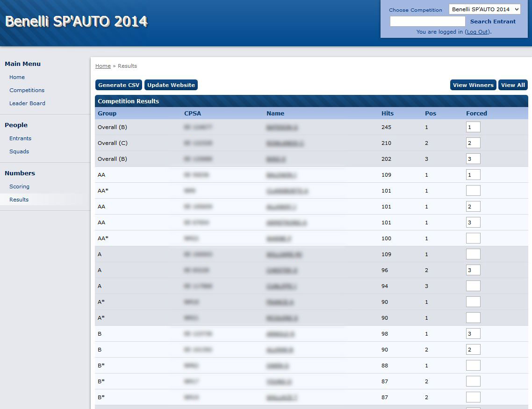Click Forced field for 245 hits row

click(x=473, y=127)
